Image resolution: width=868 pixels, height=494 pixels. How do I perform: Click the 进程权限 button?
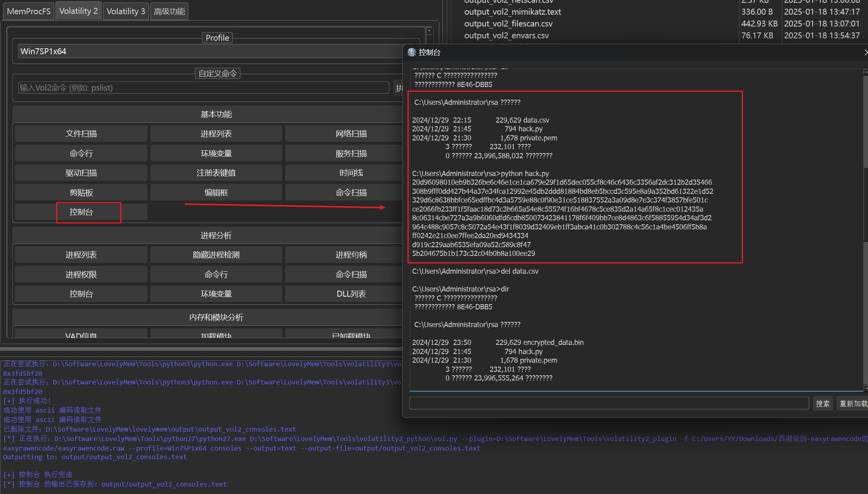pos(81,274)
